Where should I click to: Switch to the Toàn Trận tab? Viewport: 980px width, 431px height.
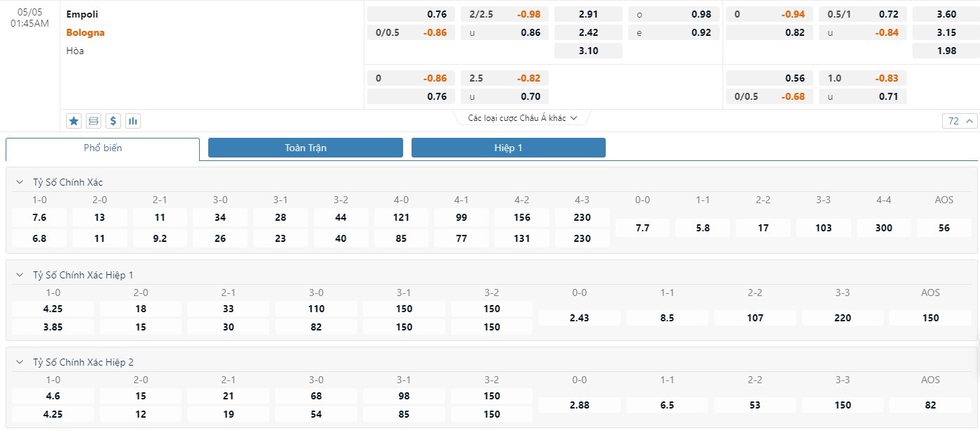[x=305, y=148]
